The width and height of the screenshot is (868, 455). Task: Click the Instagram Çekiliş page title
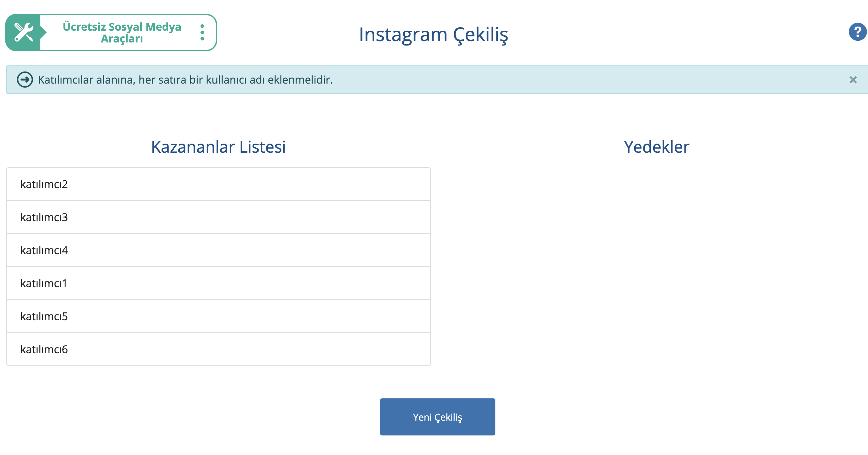433,35
